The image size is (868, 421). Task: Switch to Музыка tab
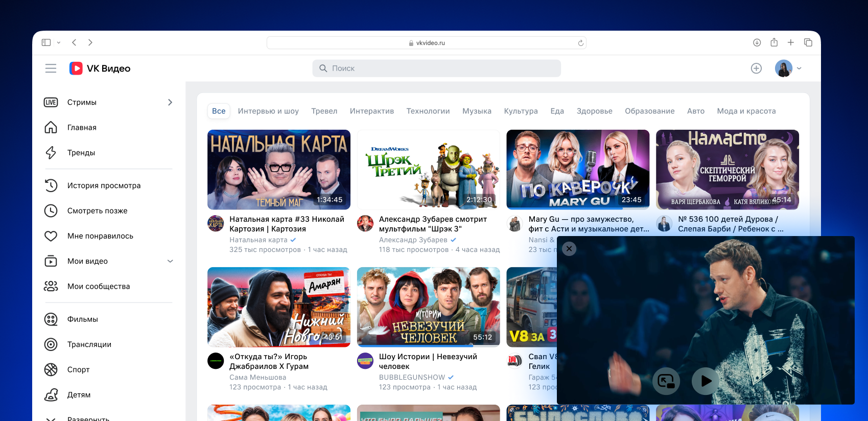tap(477, 111)
